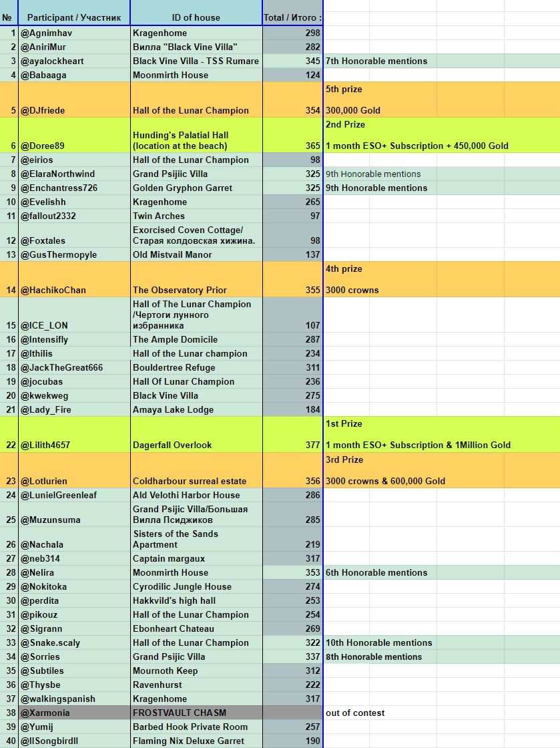Select the total score 377 cell
560x748 pixels.
pyautogui.click(x=292, y=434)
